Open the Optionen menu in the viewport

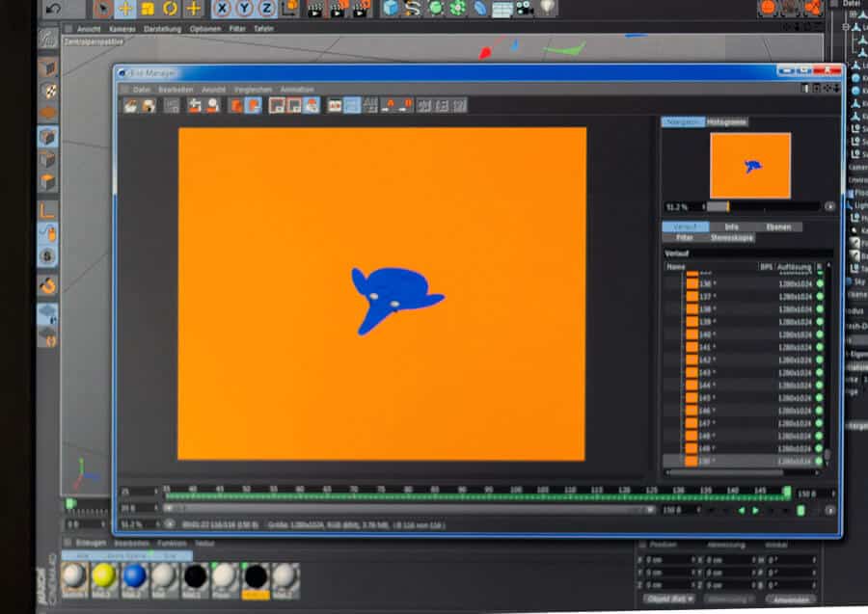205,29
